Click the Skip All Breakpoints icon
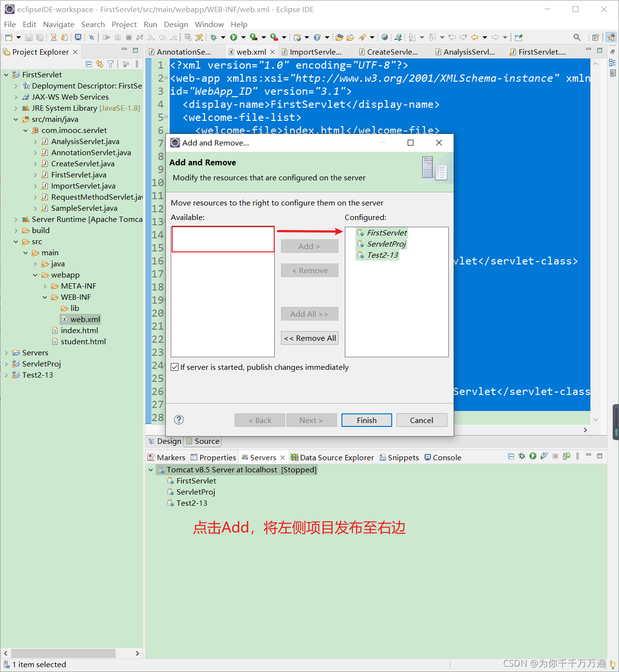The width and height of the screenshot is (619, 672). coord(91,37)
